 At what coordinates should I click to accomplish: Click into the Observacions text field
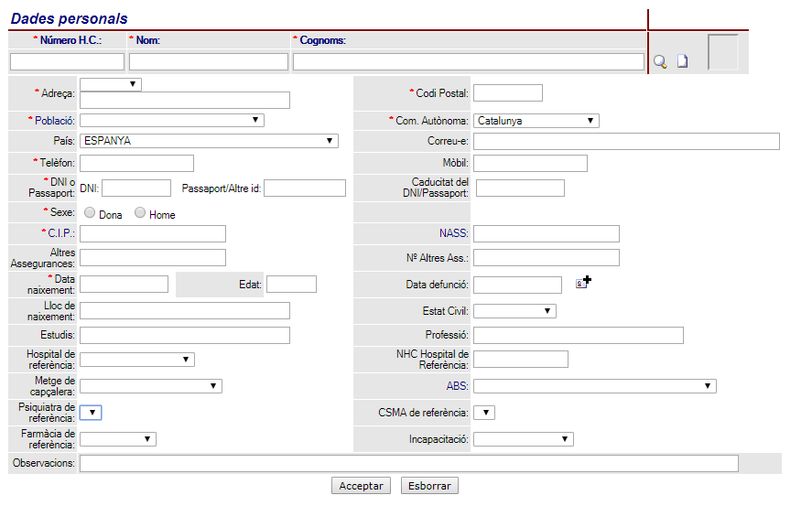point(408,464)
